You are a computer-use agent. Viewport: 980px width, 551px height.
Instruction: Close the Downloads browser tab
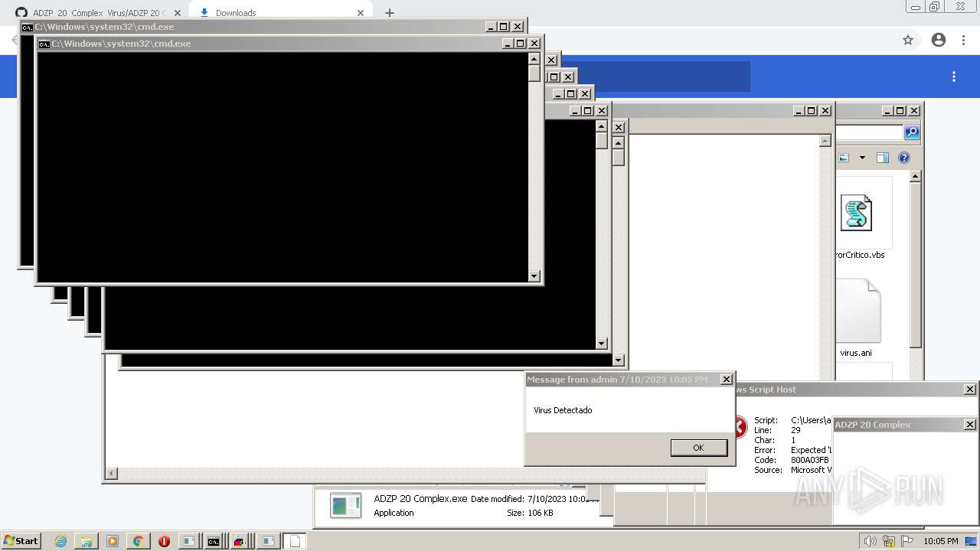pyautogui.click(x=361, y=13)
